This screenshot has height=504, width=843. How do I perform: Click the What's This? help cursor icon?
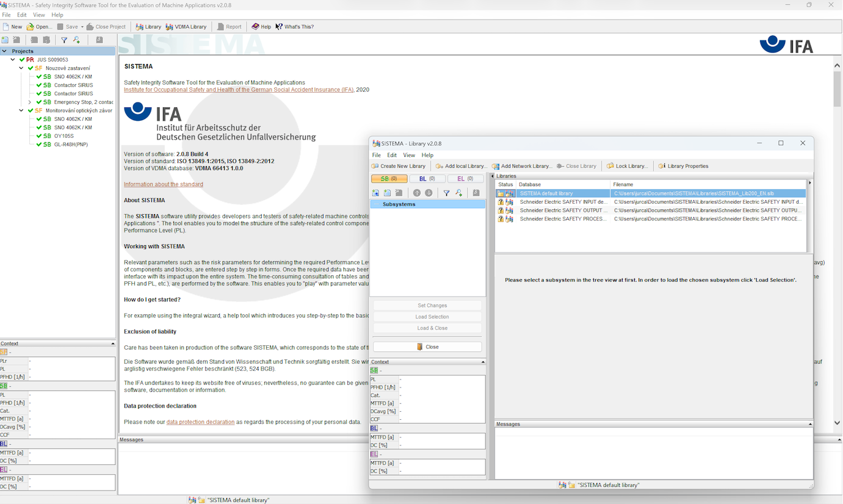tap(279, 27)
